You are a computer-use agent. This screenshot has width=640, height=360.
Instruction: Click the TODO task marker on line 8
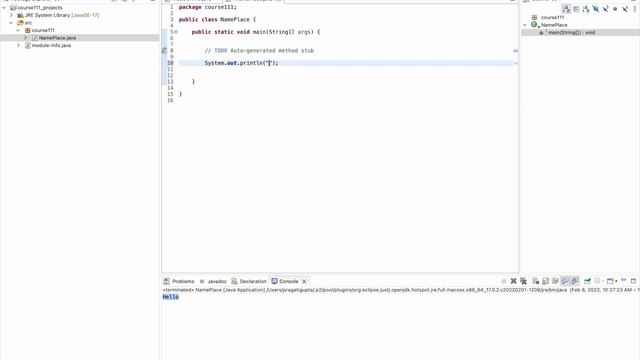pos(164,51)
